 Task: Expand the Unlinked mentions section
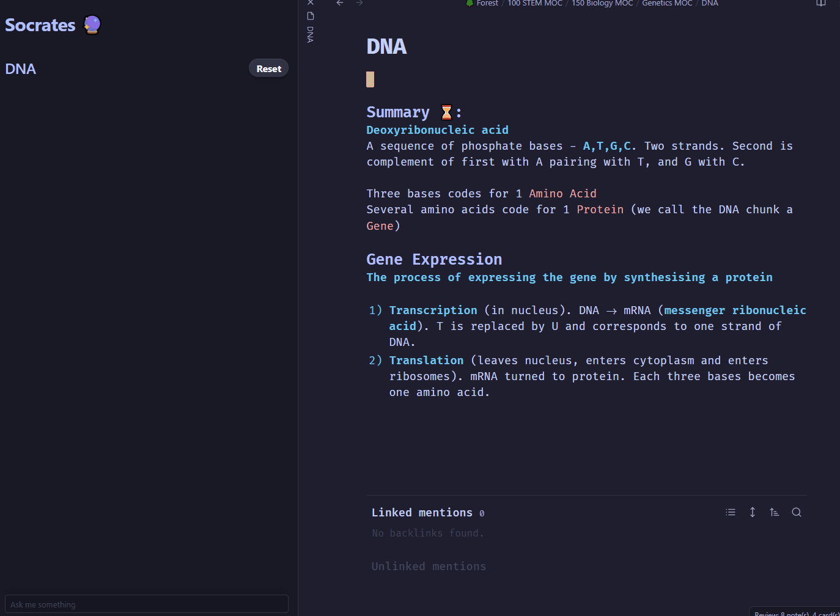[x=429, y=566]
